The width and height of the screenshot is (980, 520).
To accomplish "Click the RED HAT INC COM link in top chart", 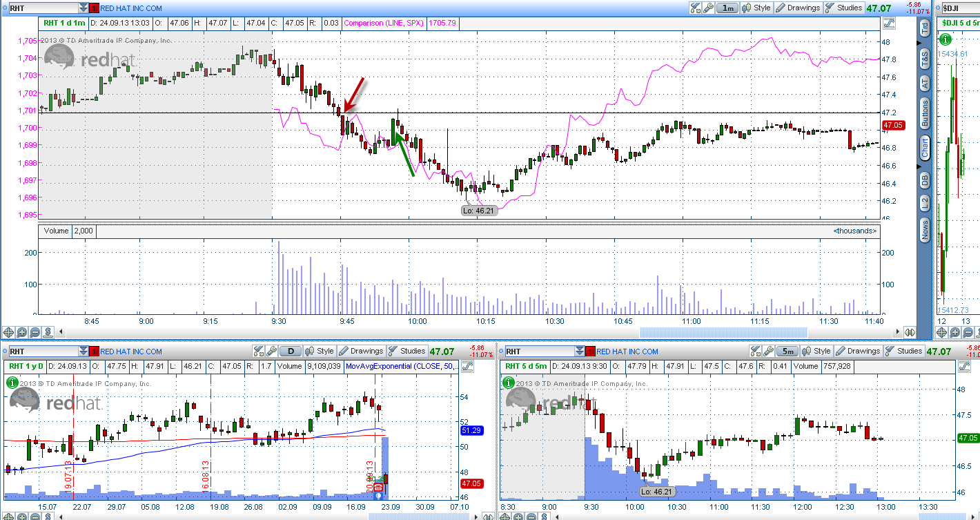I will (x=131, y=8).
